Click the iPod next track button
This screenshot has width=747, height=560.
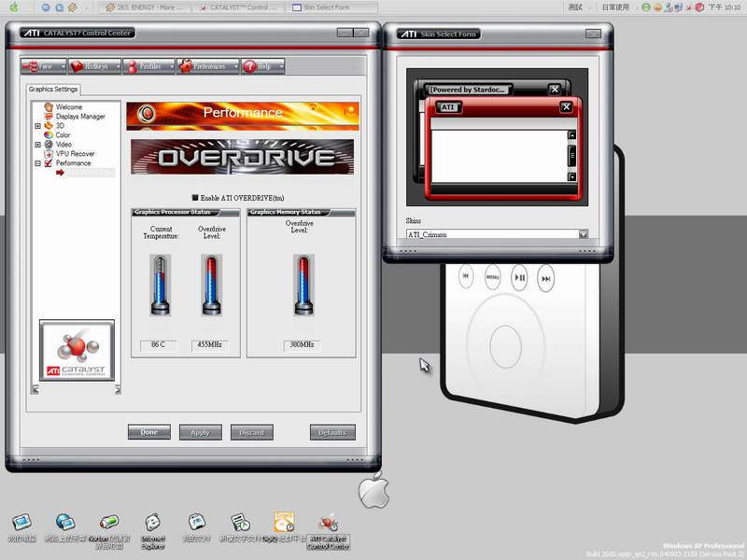[x=546, y=278]
